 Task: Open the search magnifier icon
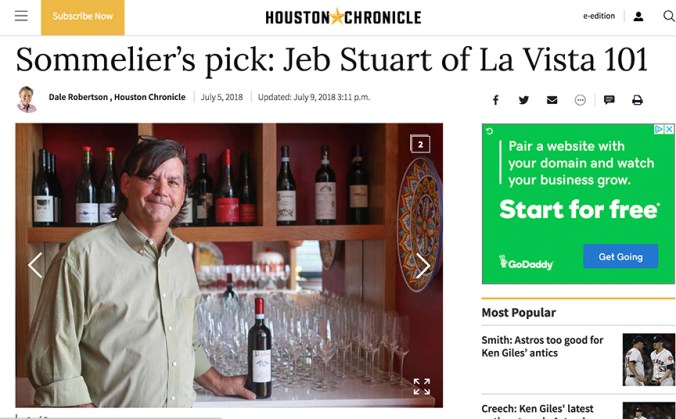[x=668, y=17]
